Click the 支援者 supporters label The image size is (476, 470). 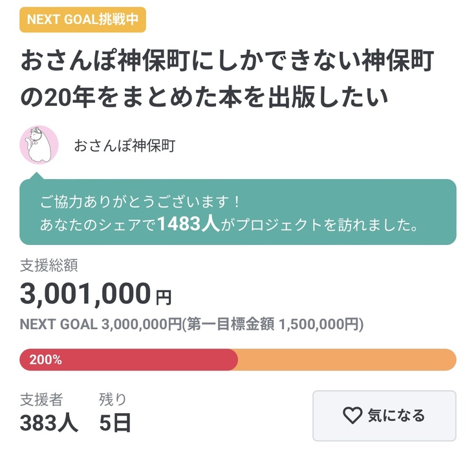[41, 399]
